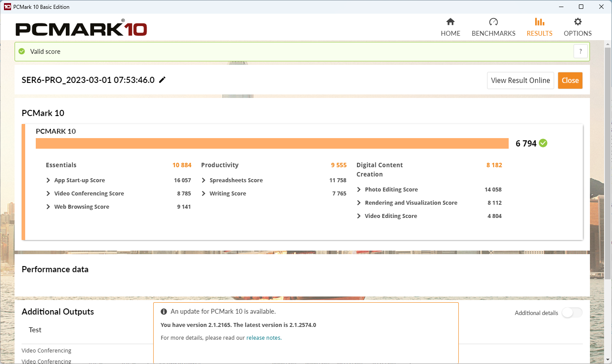Click the orange PCMark 10 score bar

point(272,143)
